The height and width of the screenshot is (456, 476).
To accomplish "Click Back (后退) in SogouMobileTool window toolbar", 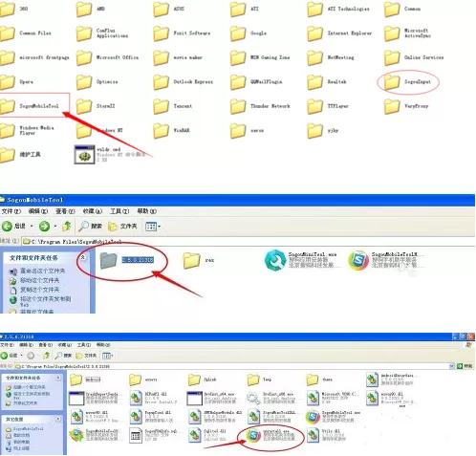I will (13, 227).
